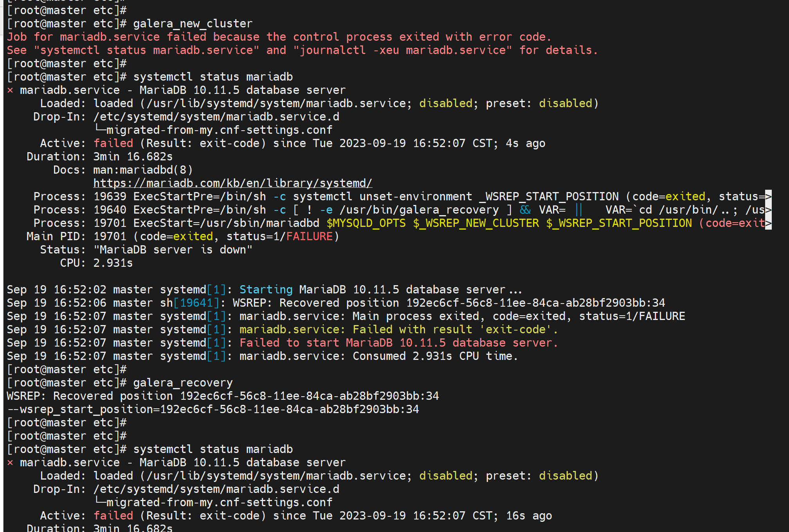
Task: Click the red × beside the first mariadb.service header
Action: 10,90
